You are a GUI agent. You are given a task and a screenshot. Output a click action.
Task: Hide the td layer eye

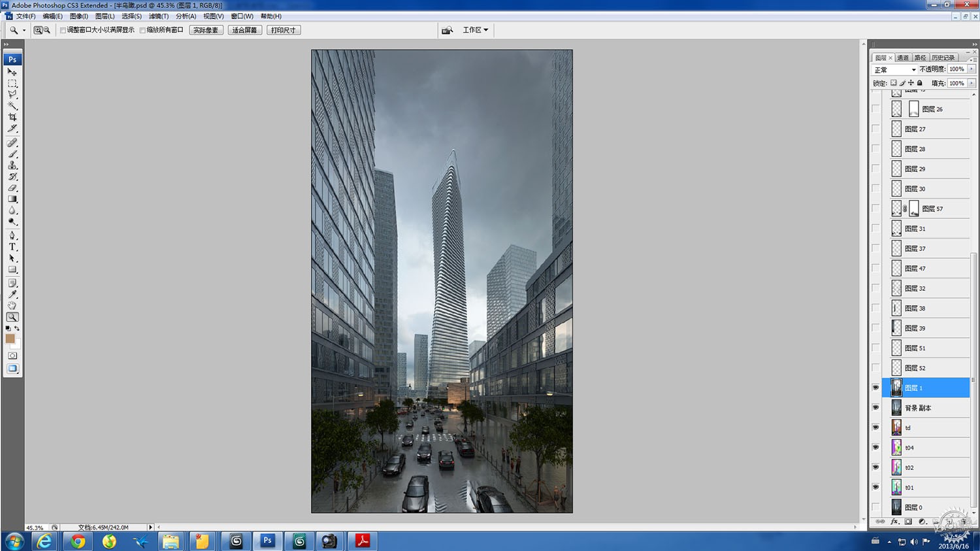875,427
